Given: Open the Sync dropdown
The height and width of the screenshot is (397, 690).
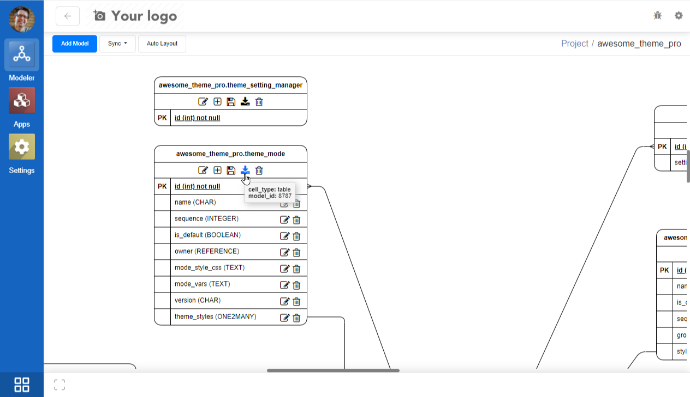Looking at the screenshot, I should (117, 44).
